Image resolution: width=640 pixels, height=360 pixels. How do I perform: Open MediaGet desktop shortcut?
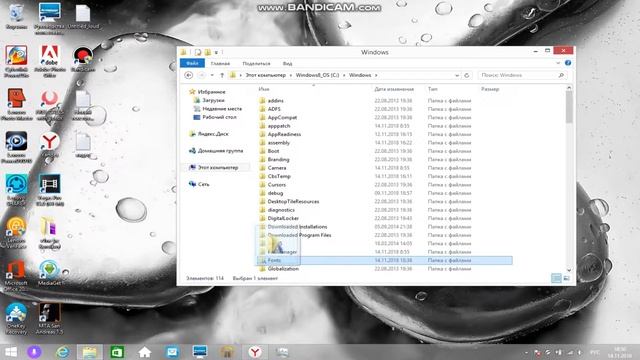pos(49,273)
